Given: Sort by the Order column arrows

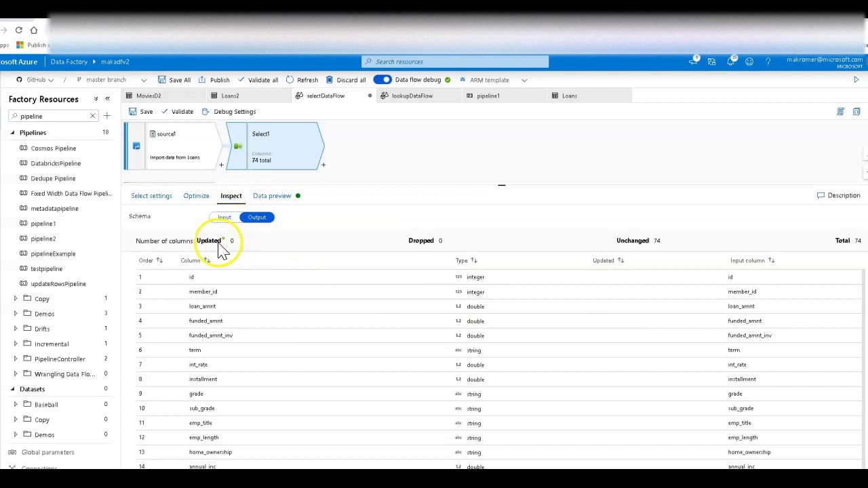Looking at the screenshot, I should (x=159, y=260).
